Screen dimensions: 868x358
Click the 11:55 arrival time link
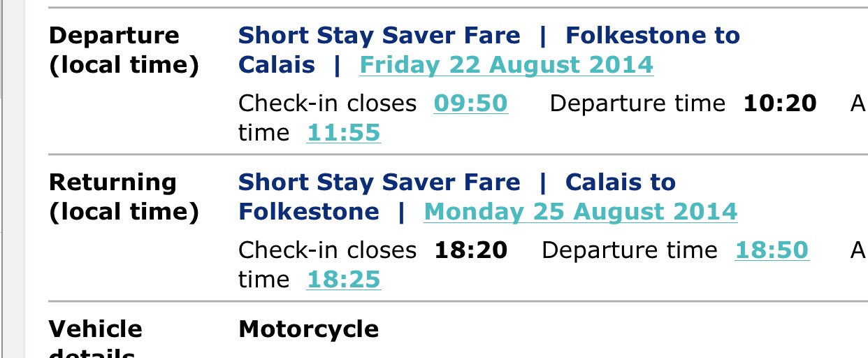(x=343, y=133)
